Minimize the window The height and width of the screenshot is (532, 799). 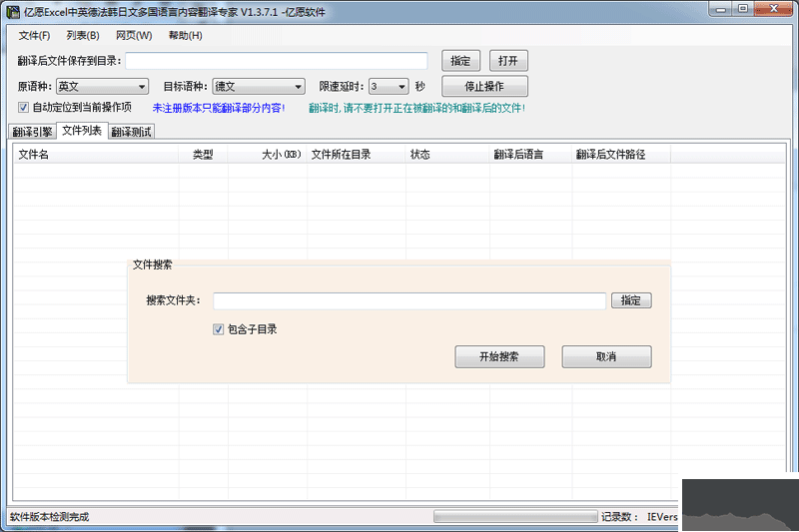pos(721,8)
